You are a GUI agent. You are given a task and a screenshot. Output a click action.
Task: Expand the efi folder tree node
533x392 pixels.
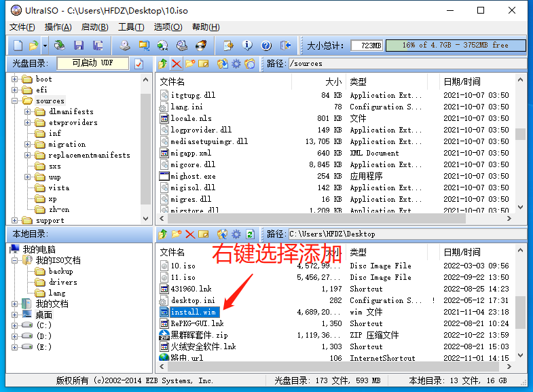pos(14,90)
